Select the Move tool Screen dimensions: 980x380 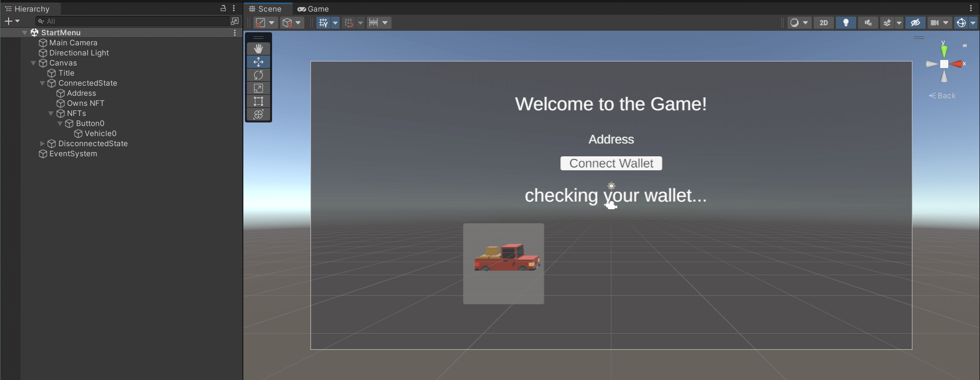[258, 61]
